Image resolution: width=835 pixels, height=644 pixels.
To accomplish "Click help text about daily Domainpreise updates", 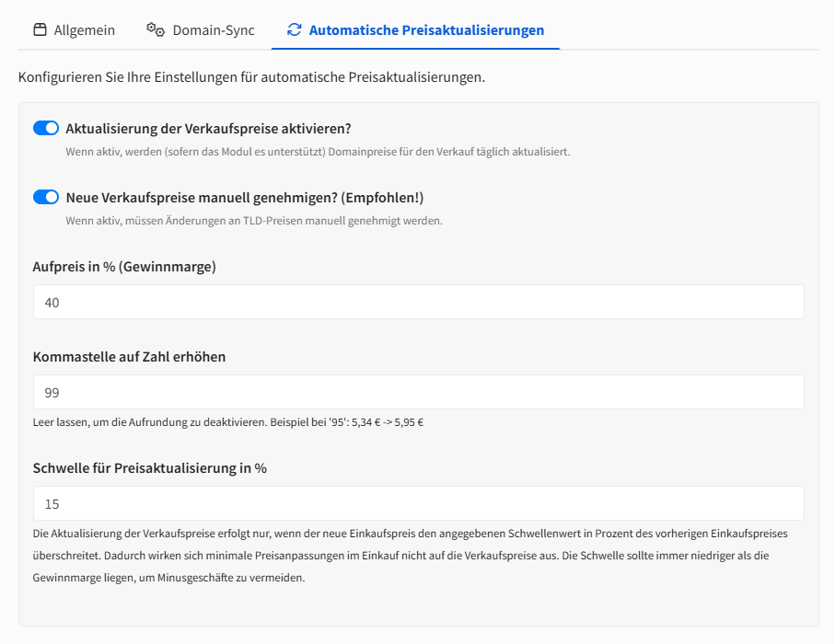I will (318, 152).
